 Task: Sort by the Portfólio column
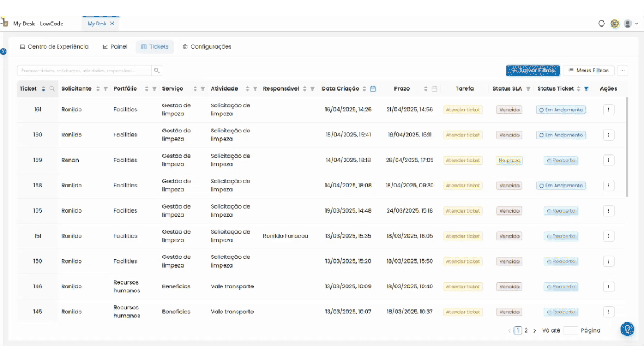(147, 89)
